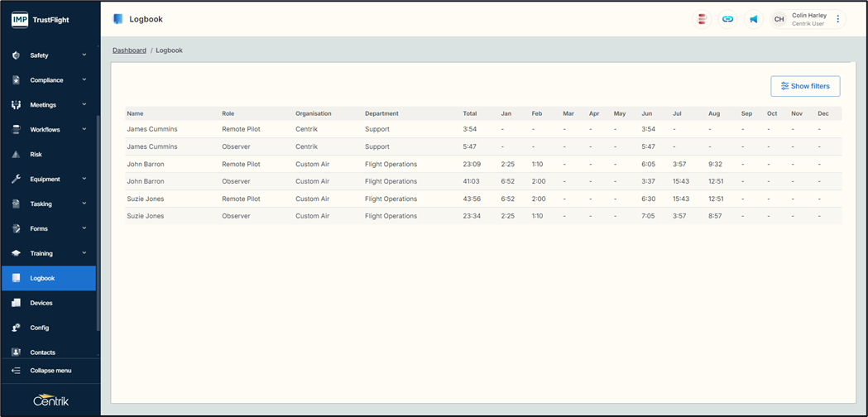Open the Config menu item
This screenshot has height=417, width=868.
click(x=40, y=328)
